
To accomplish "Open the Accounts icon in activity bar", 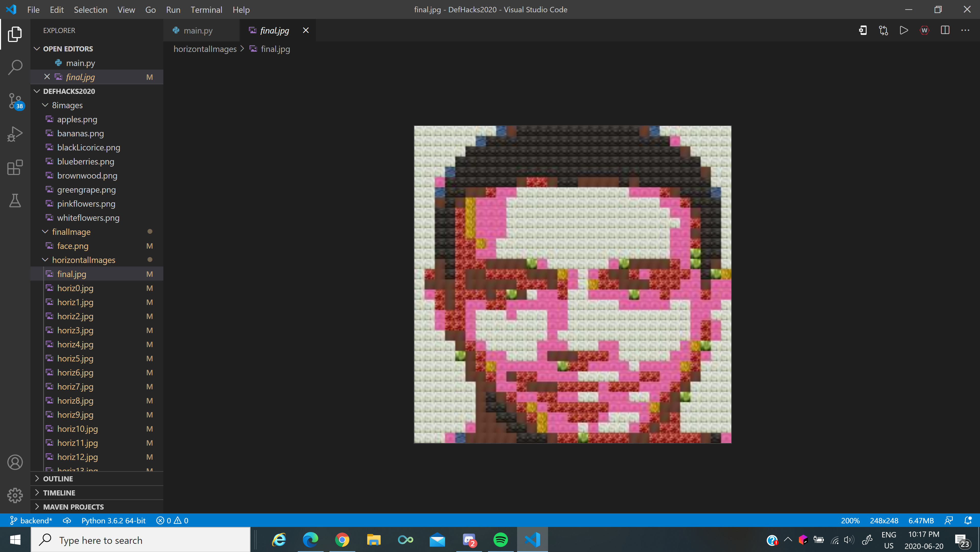I will tap(15, 462).
